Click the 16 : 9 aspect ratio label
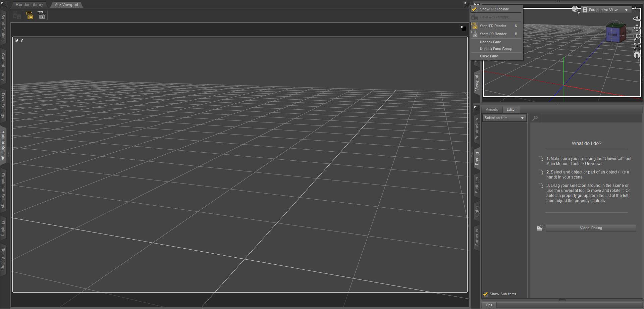Image resolution: width=644 pixels, height=309 pixels. click(19, 41)
